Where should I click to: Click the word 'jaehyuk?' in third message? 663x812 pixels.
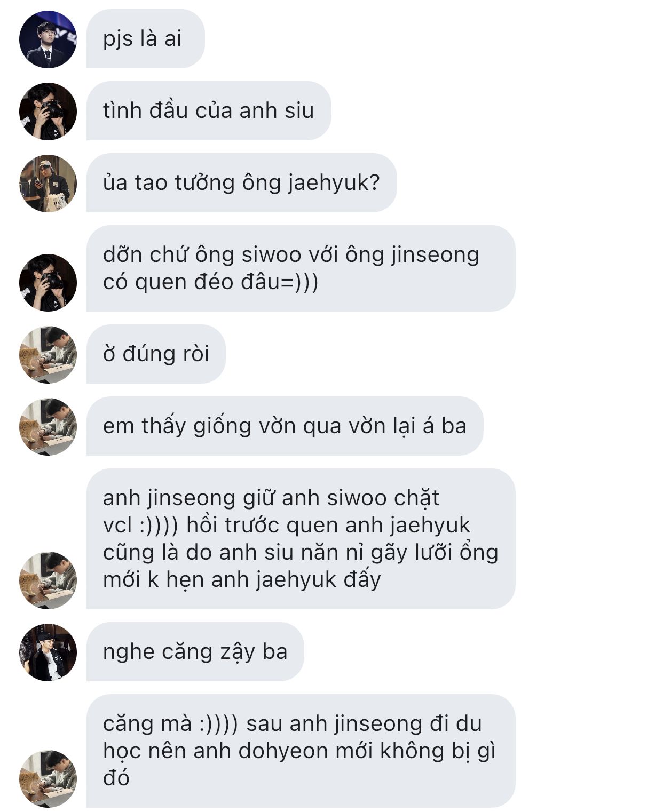(334, 184)
